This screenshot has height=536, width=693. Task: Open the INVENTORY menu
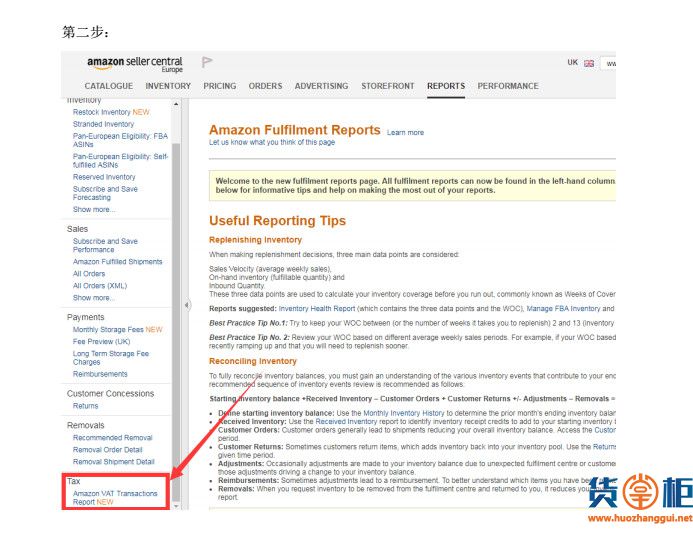(x=168, y=86)
